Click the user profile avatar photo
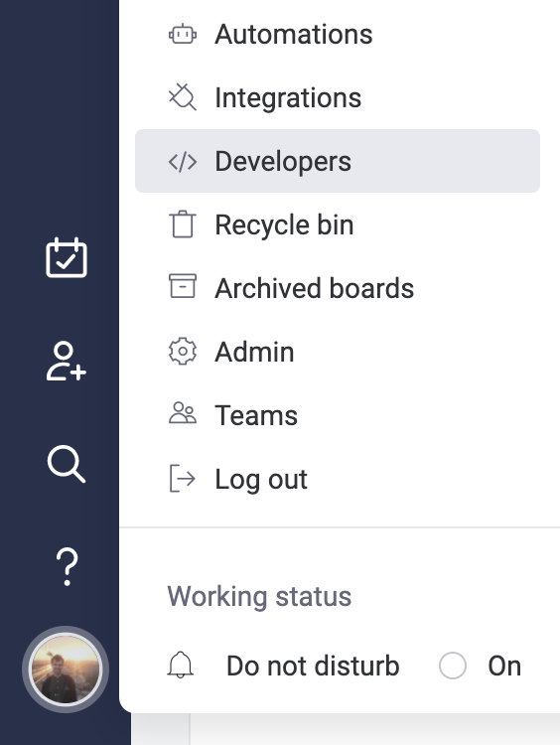Screen dimensions: 560x745 coord(66,670)
